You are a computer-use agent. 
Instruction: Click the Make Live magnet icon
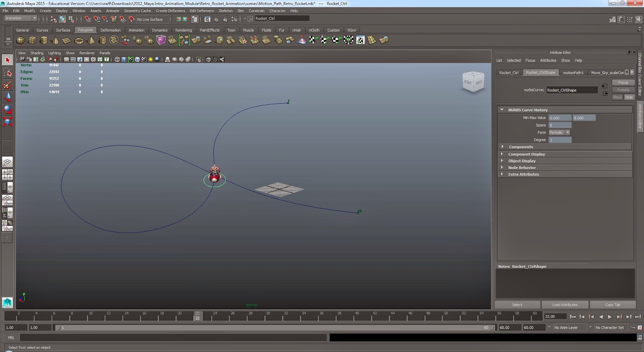point(131,19)
